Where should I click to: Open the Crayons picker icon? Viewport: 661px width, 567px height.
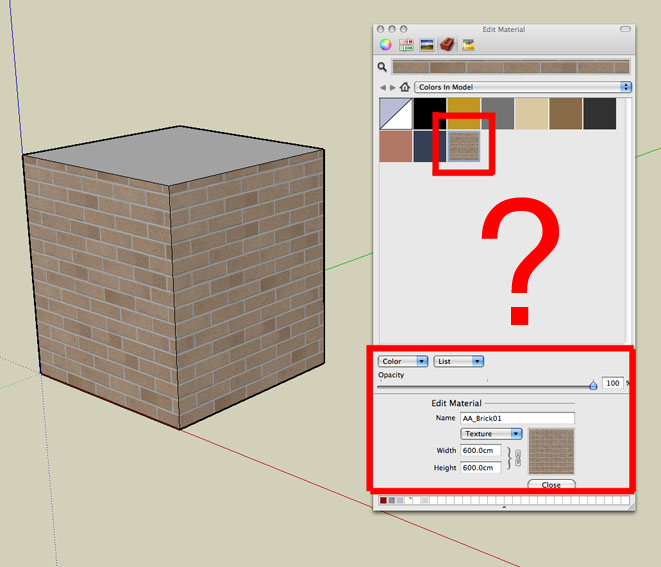[x=467, y=45]
